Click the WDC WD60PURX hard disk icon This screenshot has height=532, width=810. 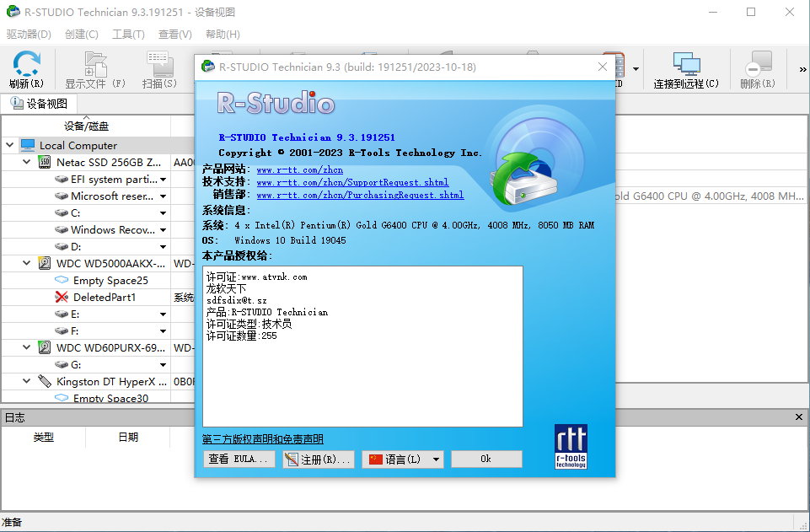coord(45,347)
